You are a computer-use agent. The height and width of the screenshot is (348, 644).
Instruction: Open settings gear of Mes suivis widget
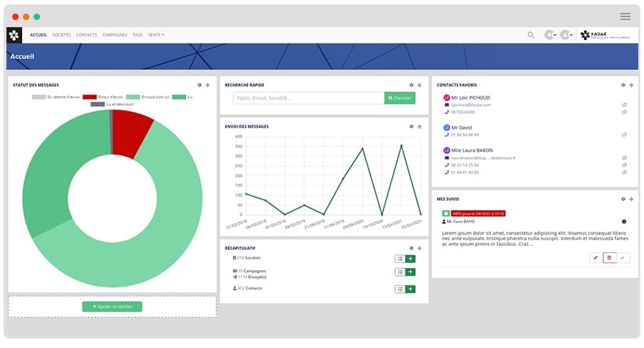623,199
